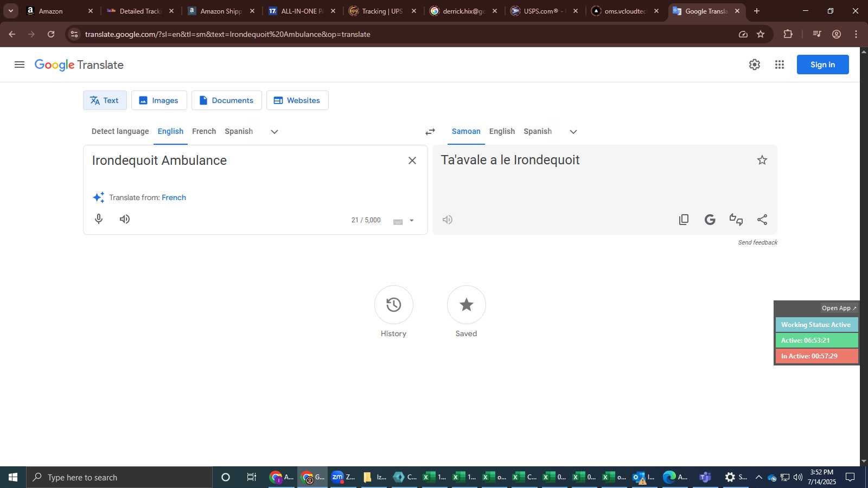Click the Google Translate logo
The width and height of the screenshot is (868, 488).
coord(79,65)
